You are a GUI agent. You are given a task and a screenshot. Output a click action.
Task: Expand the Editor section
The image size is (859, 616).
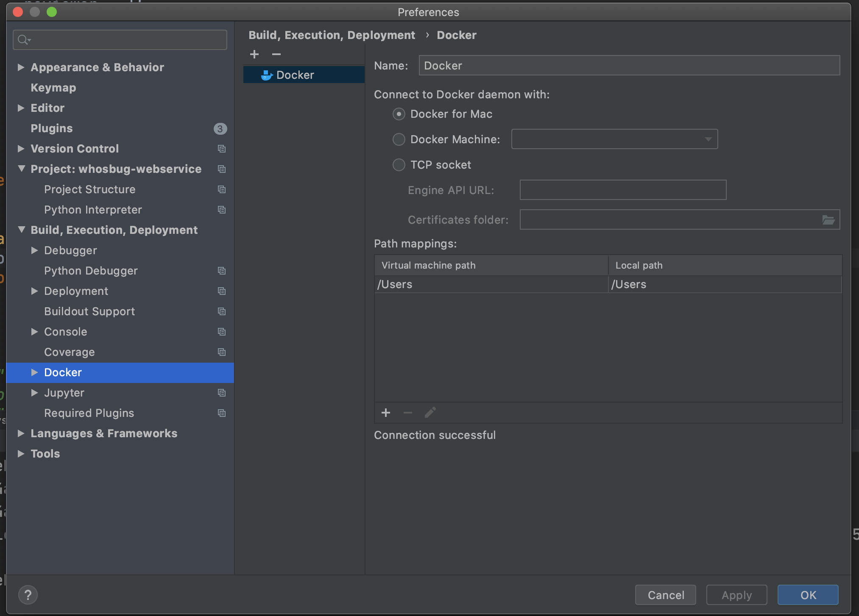(21, 108)
